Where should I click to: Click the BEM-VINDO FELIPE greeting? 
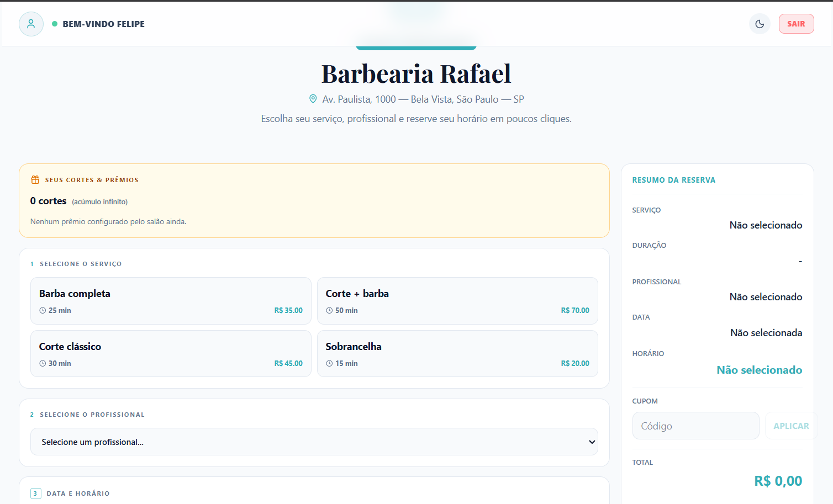click(104, 24)
